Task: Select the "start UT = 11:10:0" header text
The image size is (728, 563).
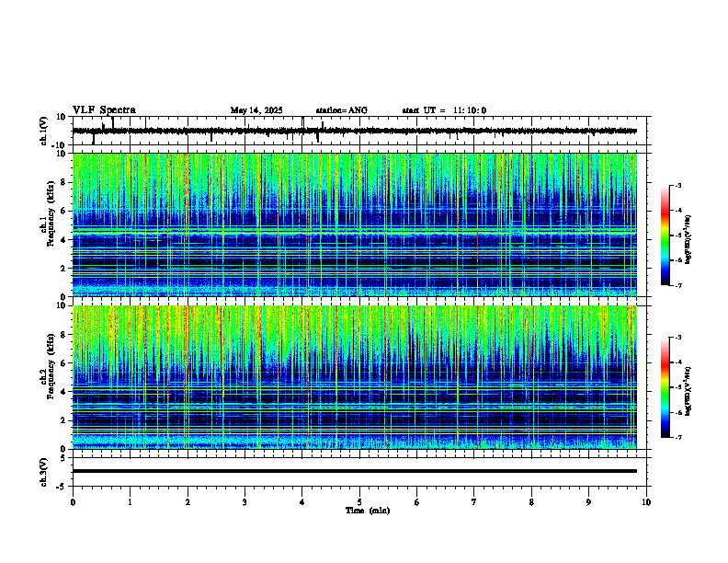Action: (444, 110)
